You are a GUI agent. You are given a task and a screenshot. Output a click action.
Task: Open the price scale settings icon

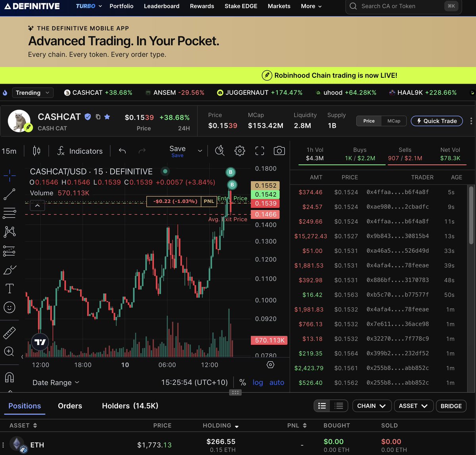tap(271, 365)
